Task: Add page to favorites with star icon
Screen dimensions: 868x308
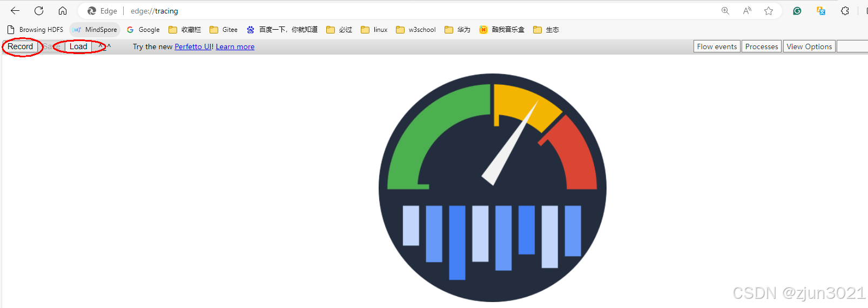Action: click(769, 11)
